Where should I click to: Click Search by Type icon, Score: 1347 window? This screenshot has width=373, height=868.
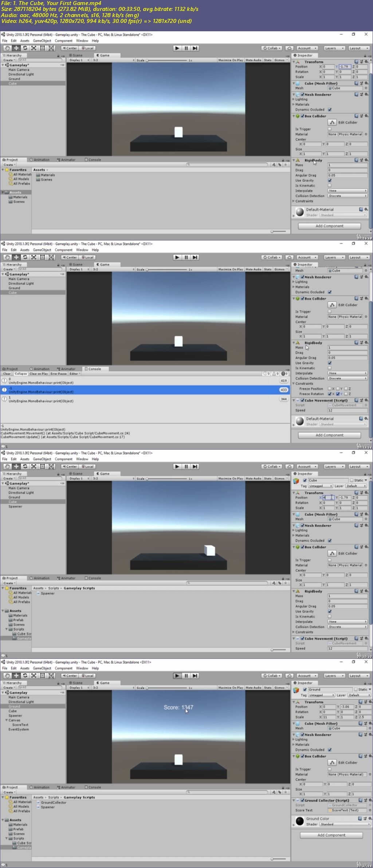tap(274, 792)
